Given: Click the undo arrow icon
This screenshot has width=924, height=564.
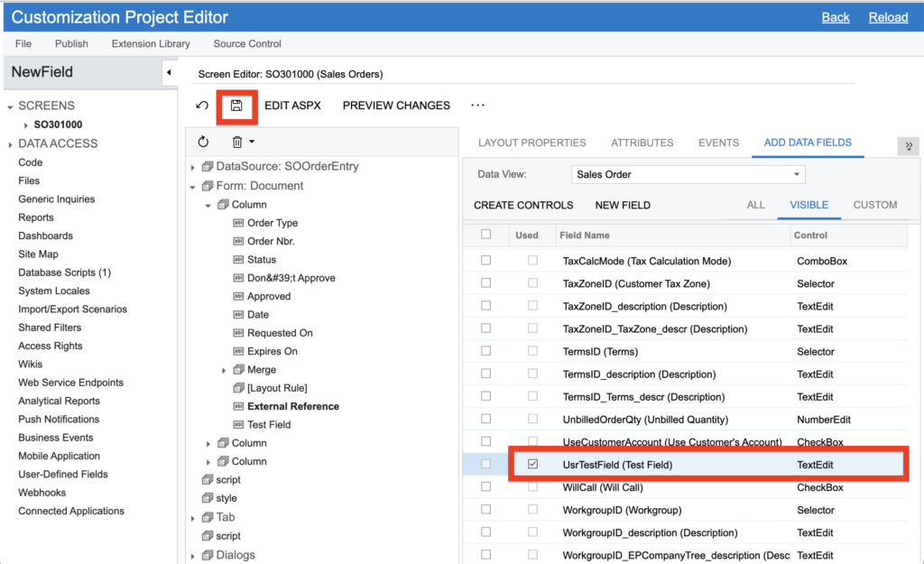Looking at the screenshot, I should pyautogui.click(x=202, y=106).
